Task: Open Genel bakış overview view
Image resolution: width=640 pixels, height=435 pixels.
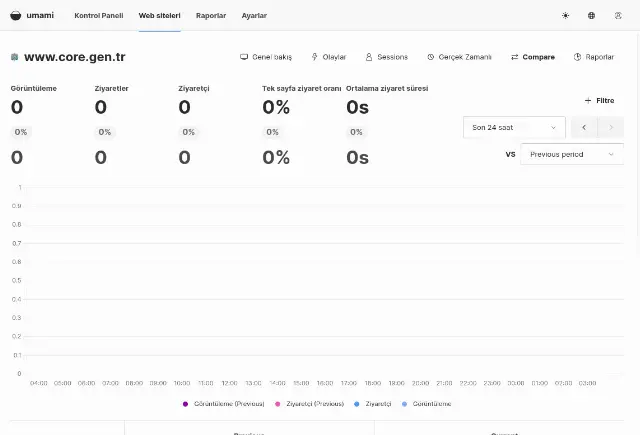Action: click(x=266, y=57)
